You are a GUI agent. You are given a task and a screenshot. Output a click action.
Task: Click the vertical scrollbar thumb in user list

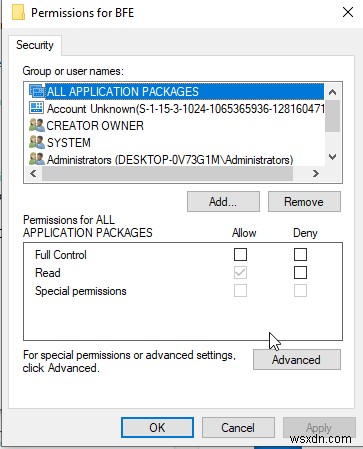(332, 116)
